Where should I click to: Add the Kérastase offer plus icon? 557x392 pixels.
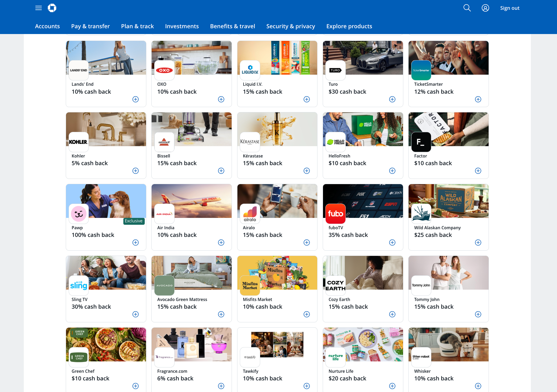(x=307, y=171)
